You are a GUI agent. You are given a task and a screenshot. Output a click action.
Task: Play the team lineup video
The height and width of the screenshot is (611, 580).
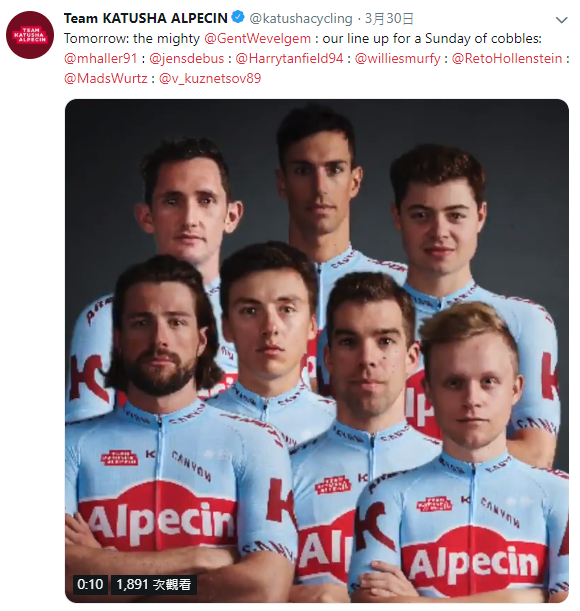(x=317, y=351)
